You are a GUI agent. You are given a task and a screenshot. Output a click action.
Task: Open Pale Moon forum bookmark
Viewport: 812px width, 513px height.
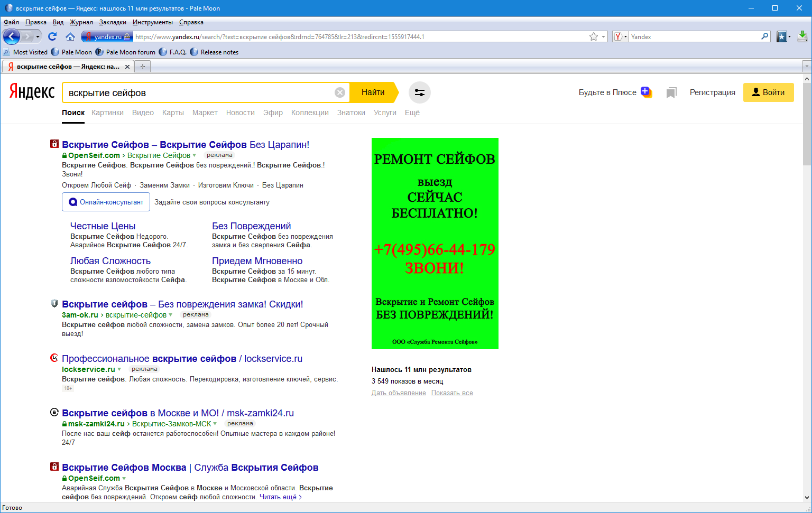pyautogui.click(x=126, y=52)
